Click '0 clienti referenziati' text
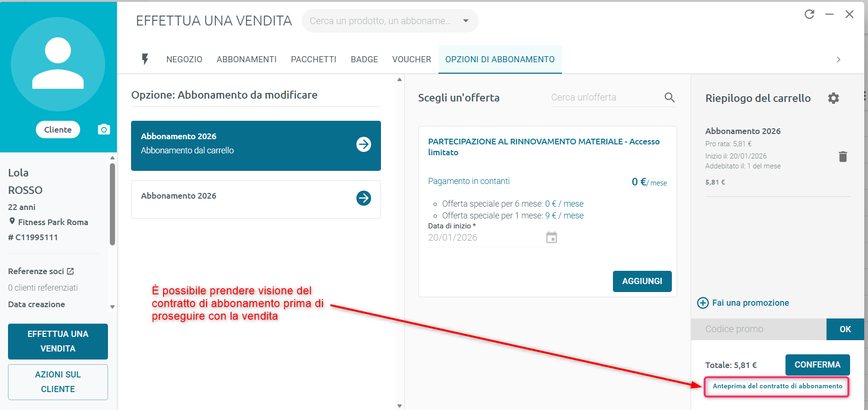Screen dimensions: 868x410 click(x=43, y=288)
